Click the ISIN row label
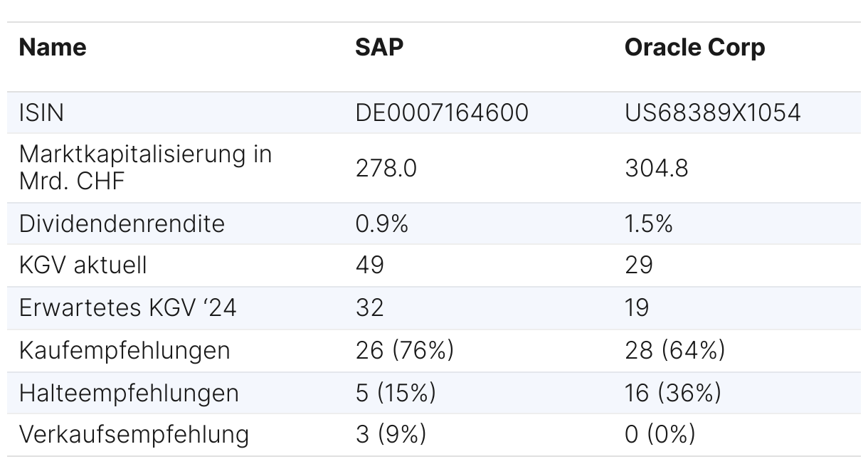 [42, 112]
